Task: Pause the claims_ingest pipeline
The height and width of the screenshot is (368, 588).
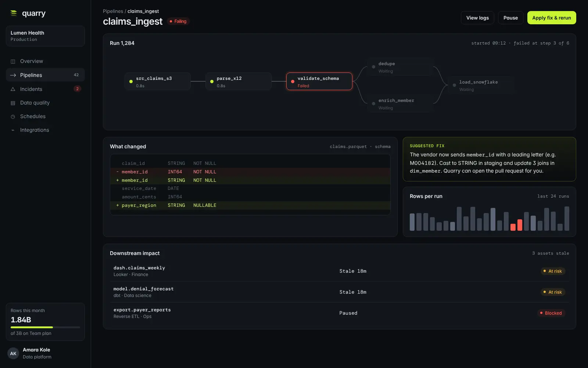Action: [510, 18]
